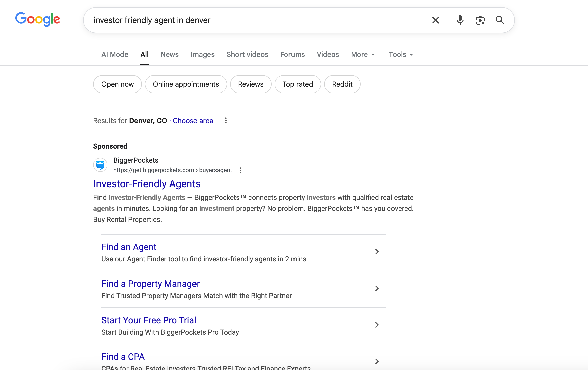Screen dimensions: 588x370
Task: Open Short videos tab
Action: [x=247, y=54]
